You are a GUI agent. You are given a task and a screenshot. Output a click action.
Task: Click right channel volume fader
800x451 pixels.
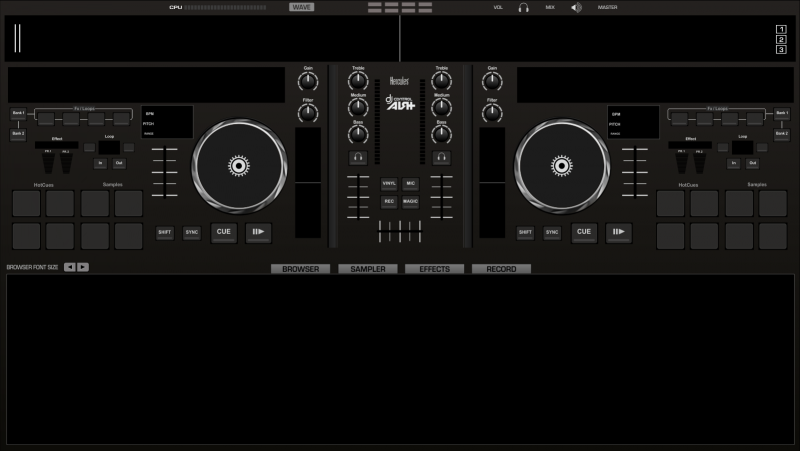[441, 197]
